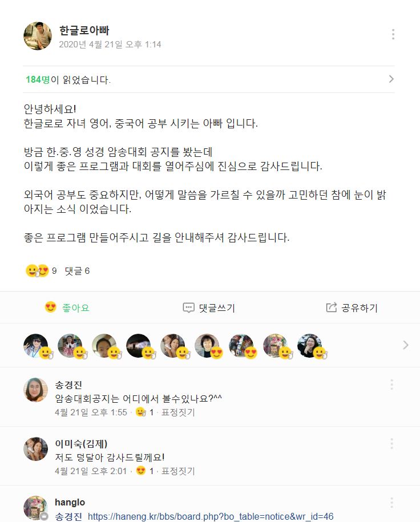Open 한글로아빠's profile picture
Screen dimensions: 420x522
tap(38, 36)
